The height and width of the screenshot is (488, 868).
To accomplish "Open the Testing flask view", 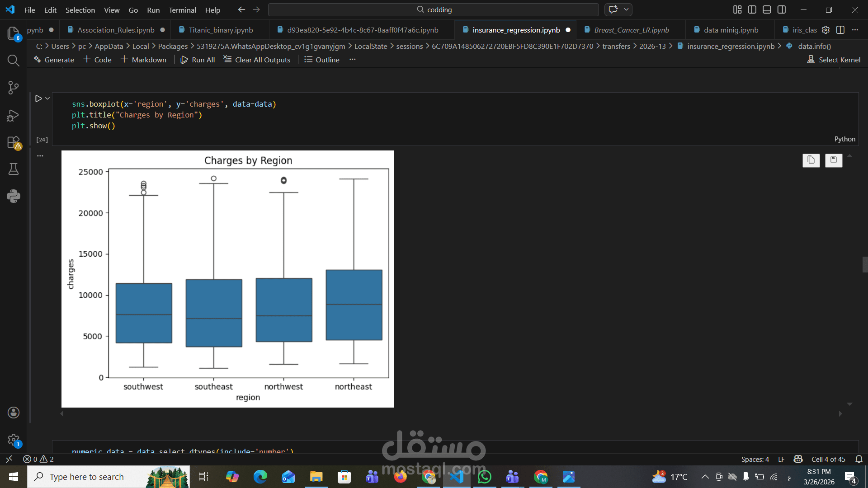I will 13,169.
